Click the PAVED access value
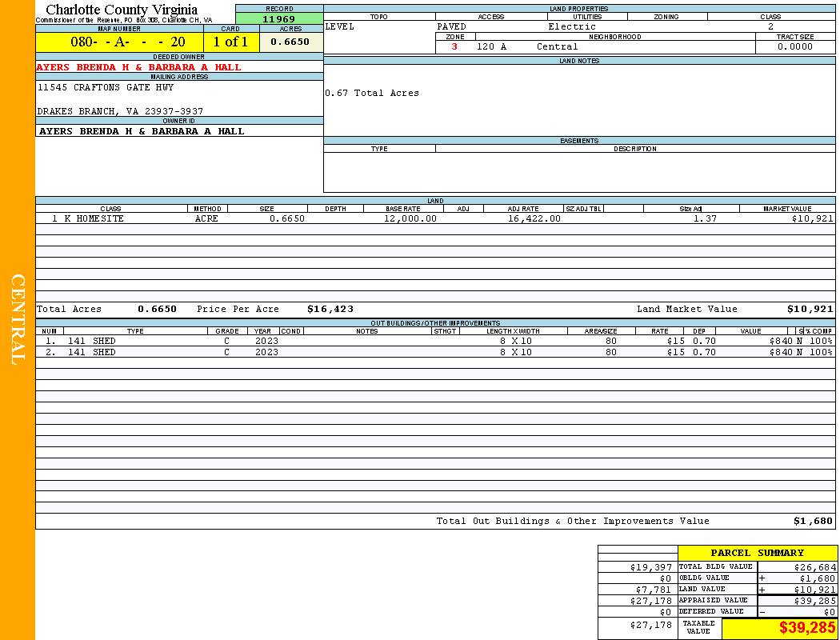This screenshot has width=840, height=640. 451,27
